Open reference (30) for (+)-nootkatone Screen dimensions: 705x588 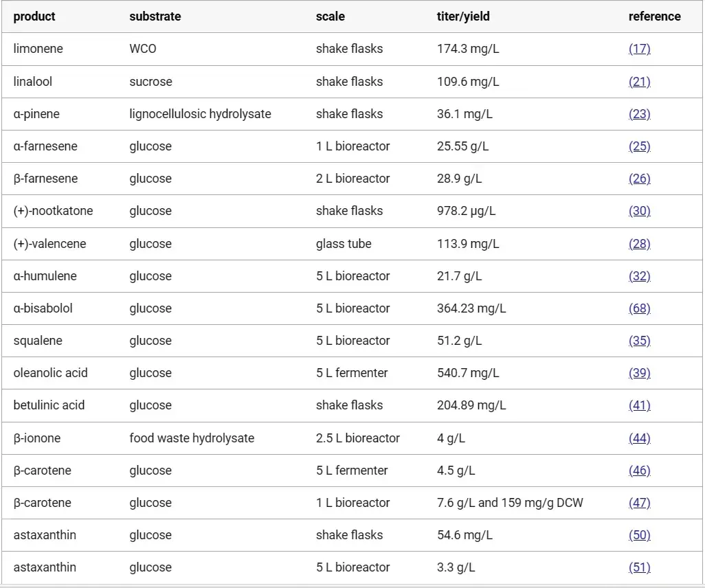coord(639,211)
